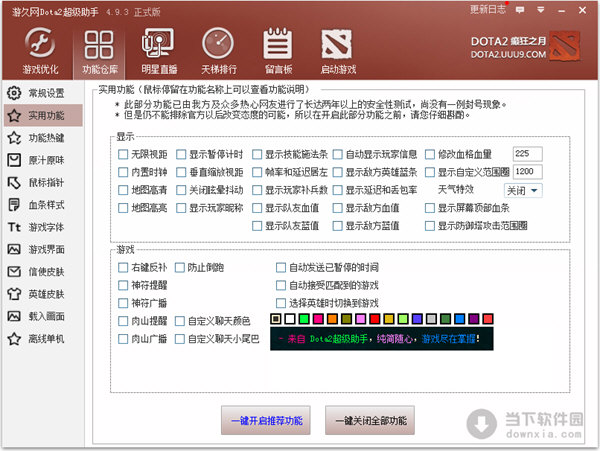The image size is (600, 451).
Task: Open the 天梯排行 ladder ranking icon
Action: (x=218, y=50)
